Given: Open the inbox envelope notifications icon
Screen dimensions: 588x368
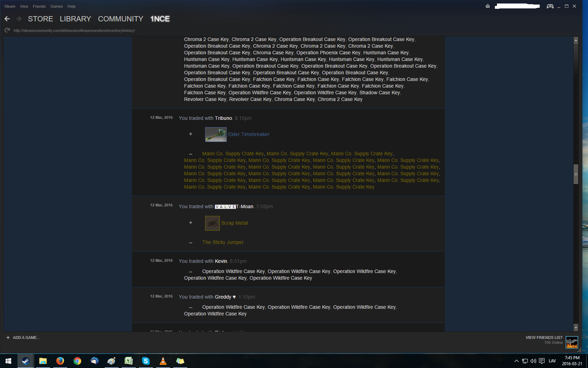Looking at the screenshot, I should [x=488, y=6].
